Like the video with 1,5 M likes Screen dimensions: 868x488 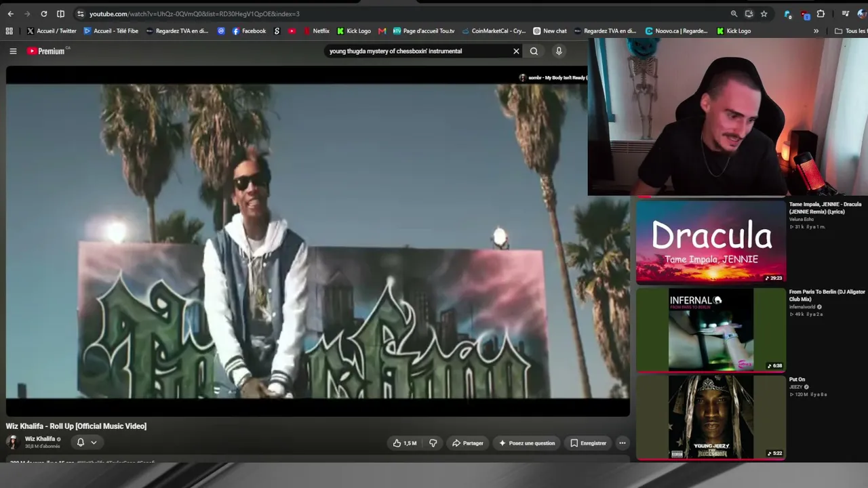point(405,443)
